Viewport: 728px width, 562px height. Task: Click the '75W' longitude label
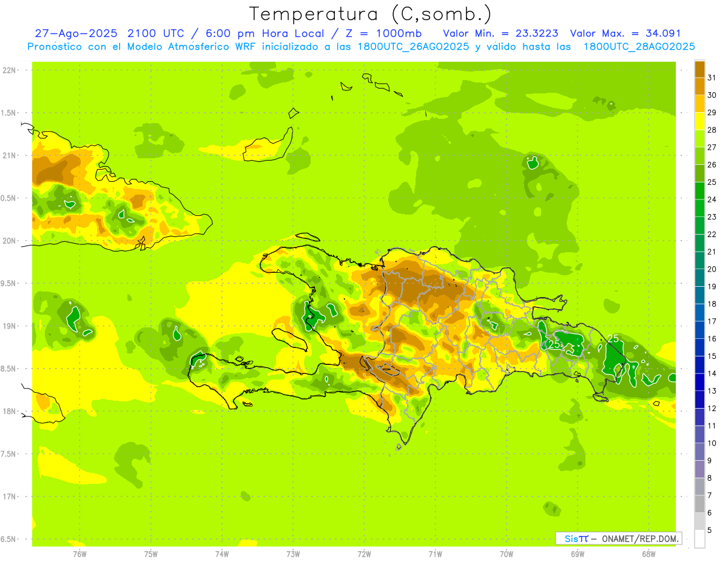point(150,554)
